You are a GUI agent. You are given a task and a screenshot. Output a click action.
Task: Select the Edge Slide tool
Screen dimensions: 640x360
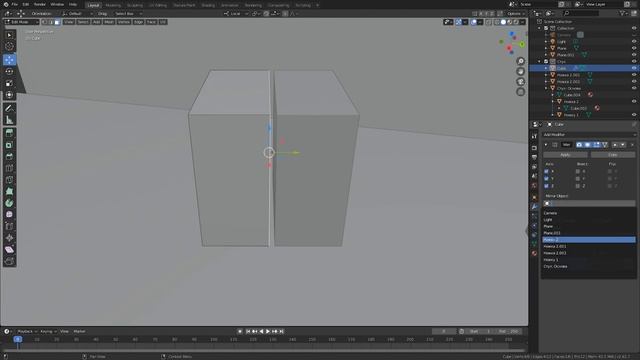9,226
